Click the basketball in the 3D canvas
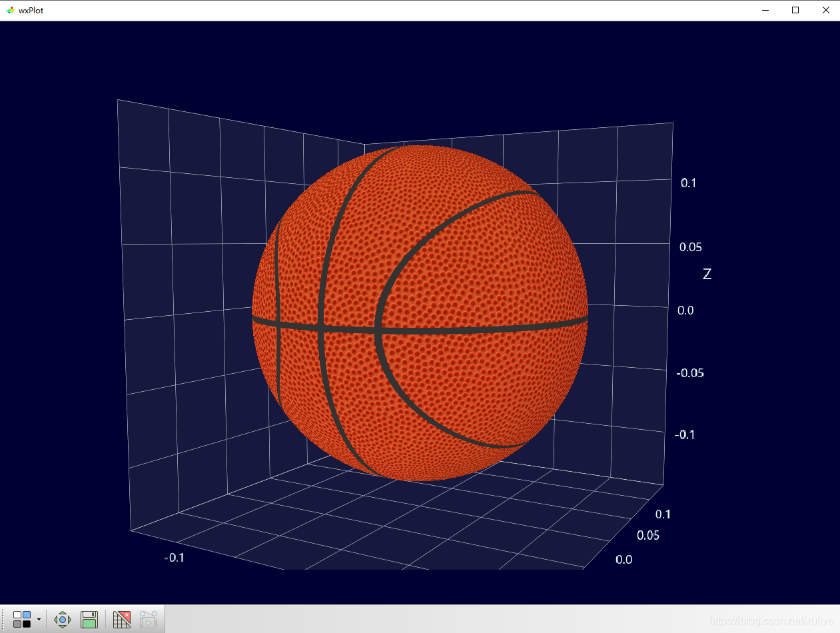This screenshot has width=840, height=633. [x=420, y=313]
